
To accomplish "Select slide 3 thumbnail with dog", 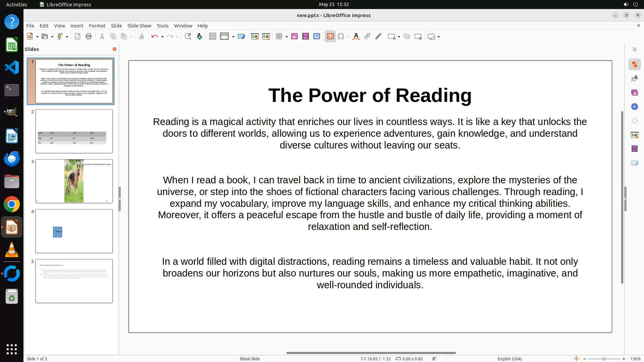I will click(74, 181).
